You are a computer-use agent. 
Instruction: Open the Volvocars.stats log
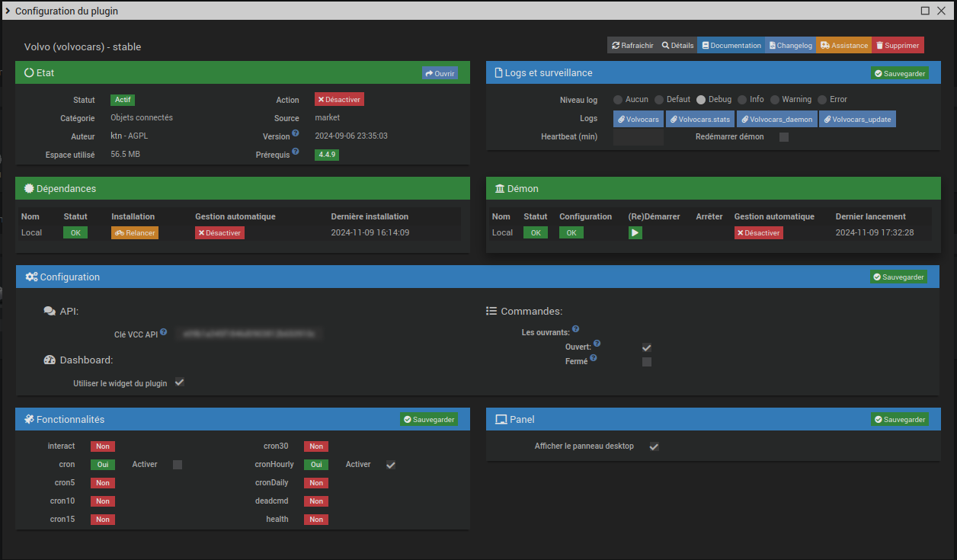tap(700, 119)
